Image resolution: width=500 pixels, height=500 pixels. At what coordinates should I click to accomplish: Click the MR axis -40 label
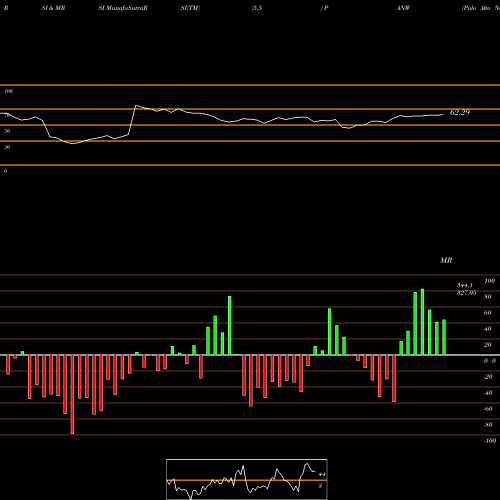[x=488, y=393]
